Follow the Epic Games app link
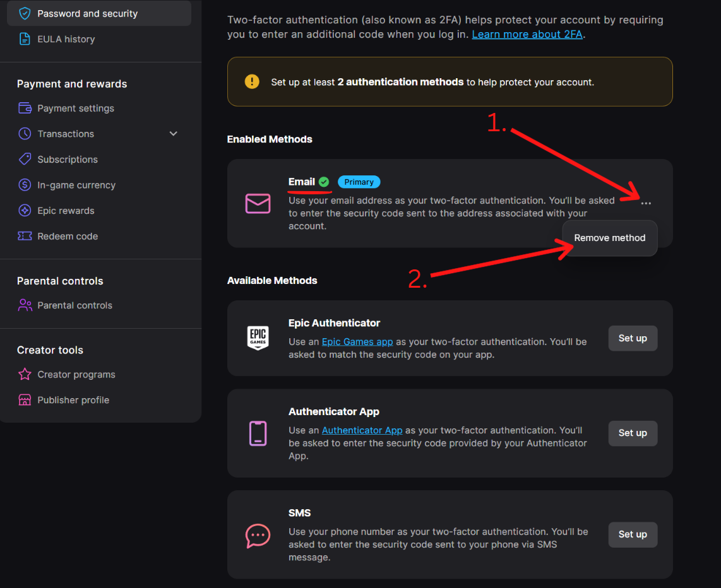Viewport: 721px width, 588px height. tap(357, 341)
